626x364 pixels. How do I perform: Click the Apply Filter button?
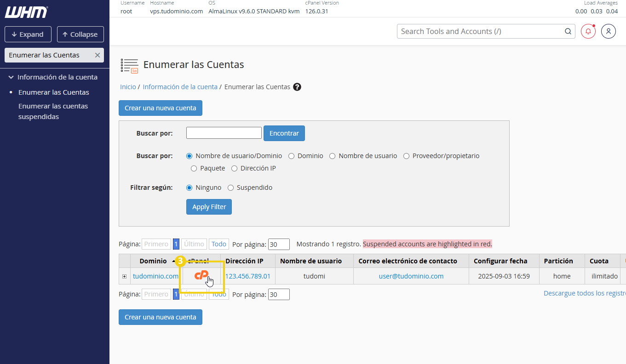[x=209, y=207]
